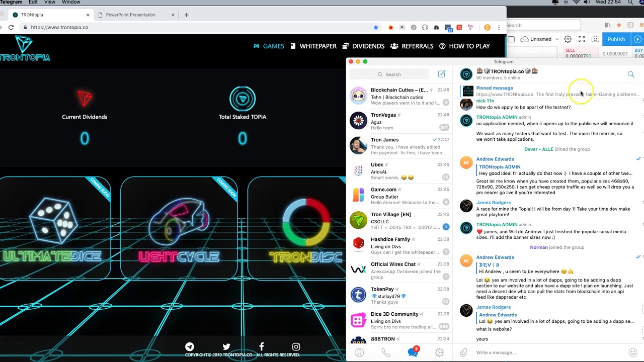Compose a new Telegram message
Image resolution: width=644 pixels, height=362 pixels.
[442, 74]
